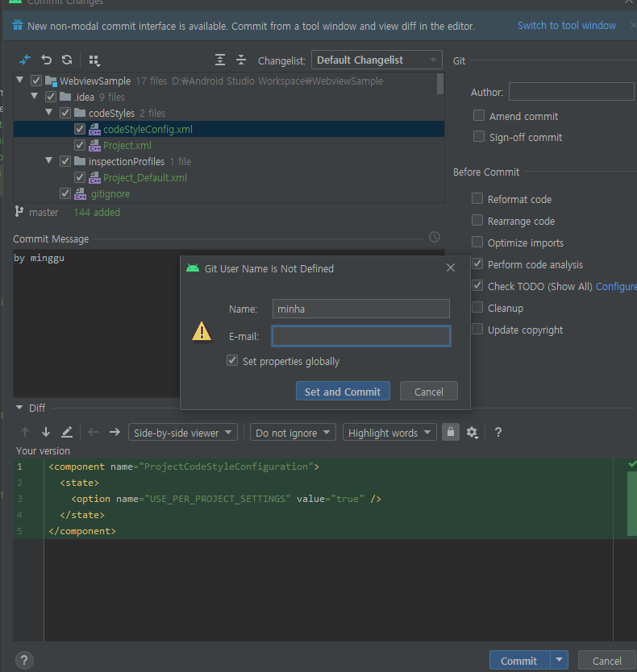Close the Git User Name dialog
This screenshot has height=672, width=637.
click(x=451, y=268)
